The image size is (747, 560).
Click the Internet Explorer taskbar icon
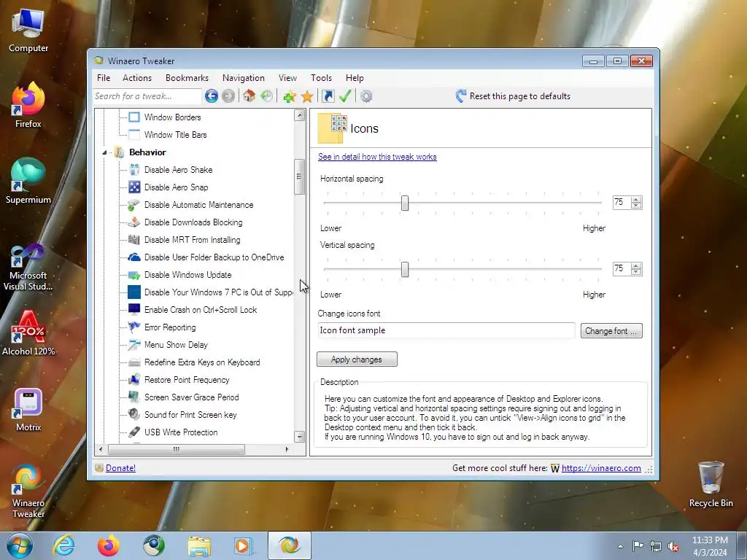[x=64, y=545]
